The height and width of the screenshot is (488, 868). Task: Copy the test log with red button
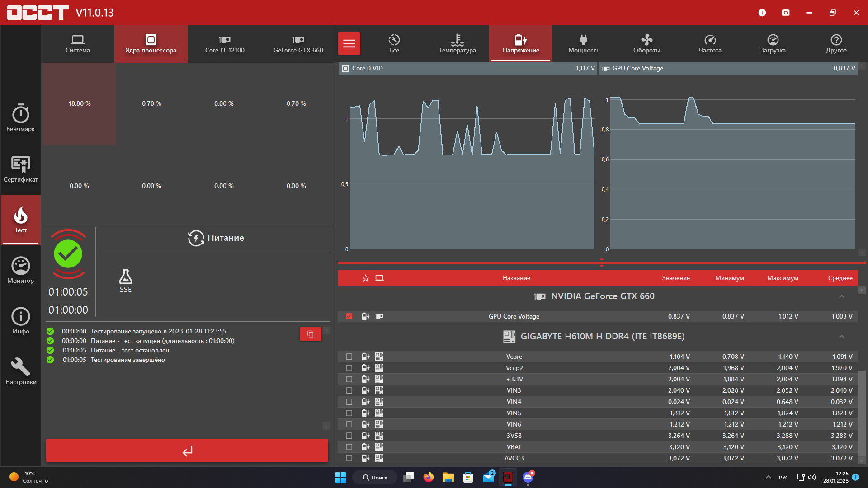[311, 334]
